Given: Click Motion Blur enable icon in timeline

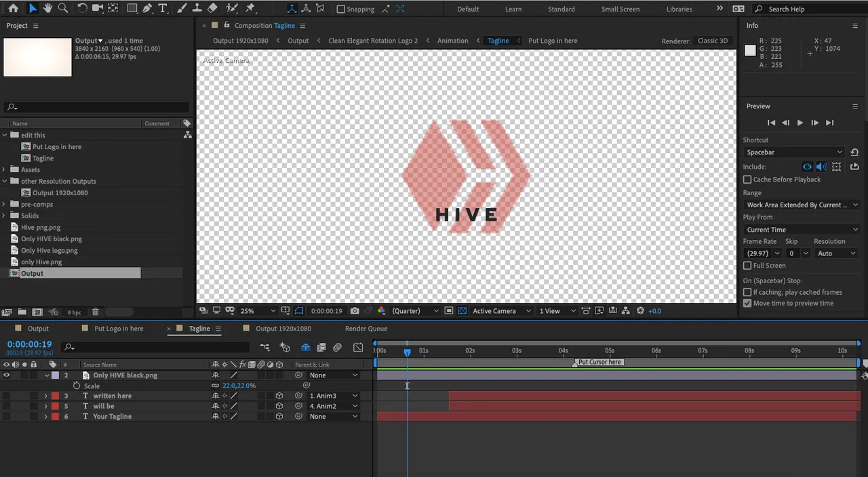Looking at the screenshot, I should tap(338, 348).
